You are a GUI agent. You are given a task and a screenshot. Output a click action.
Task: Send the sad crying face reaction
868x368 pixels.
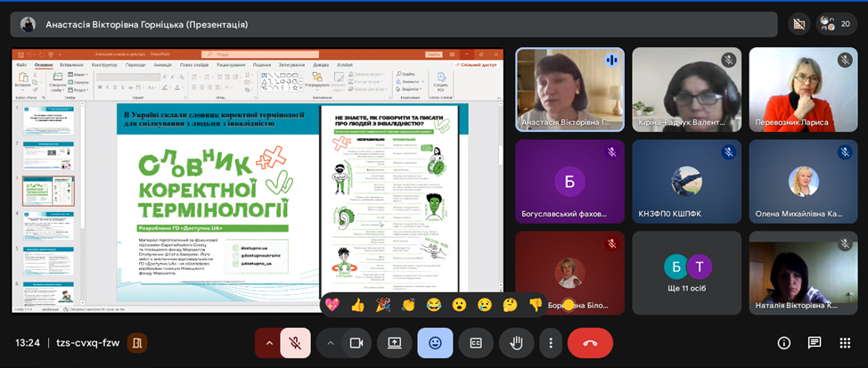click(485, 305)
